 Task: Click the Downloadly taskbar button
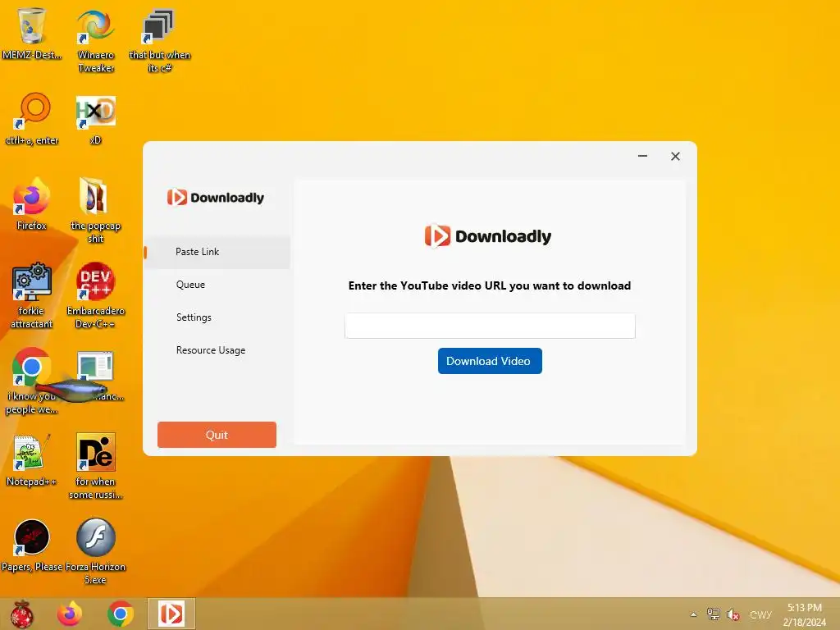click(171, 614)
